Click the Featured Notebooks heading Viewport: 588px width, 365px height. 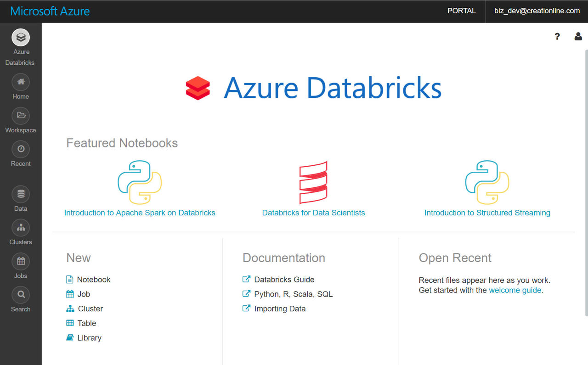click(x=122, y=143)
